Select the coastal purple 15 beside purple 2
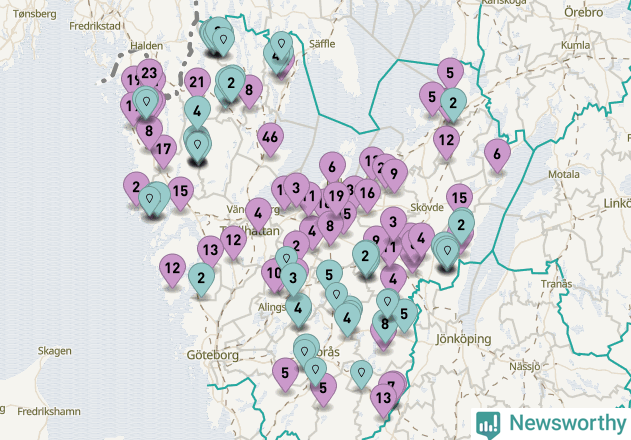 (x=181, y=193)
